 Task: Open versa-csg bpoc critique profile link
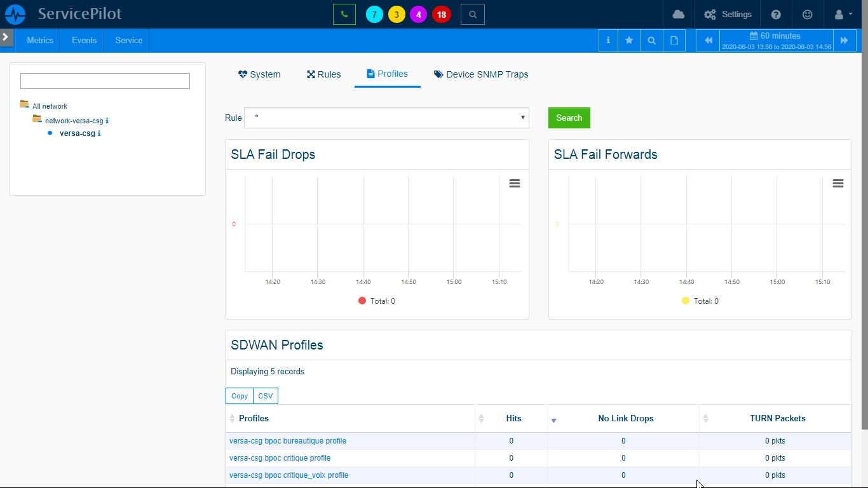pyautogui.click(x=280, y=458)
